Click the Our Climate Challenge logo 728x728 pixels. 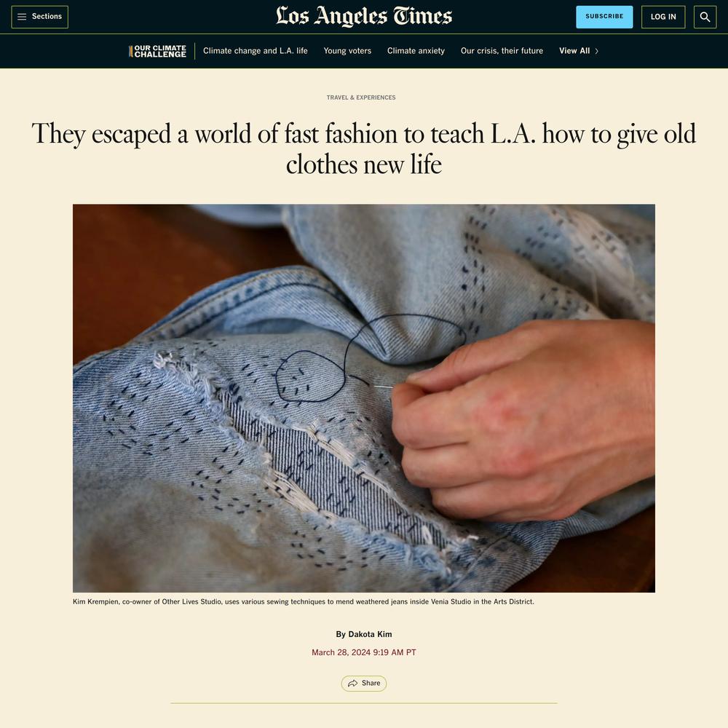click(157, 51)
